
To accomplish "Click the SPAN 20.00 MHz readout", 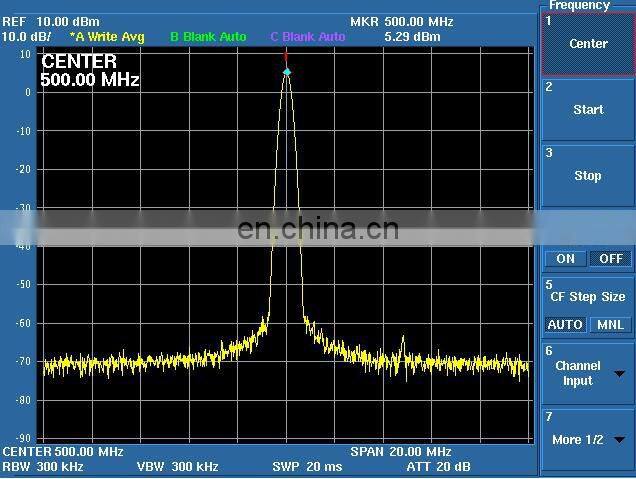I will coord(401,451).
